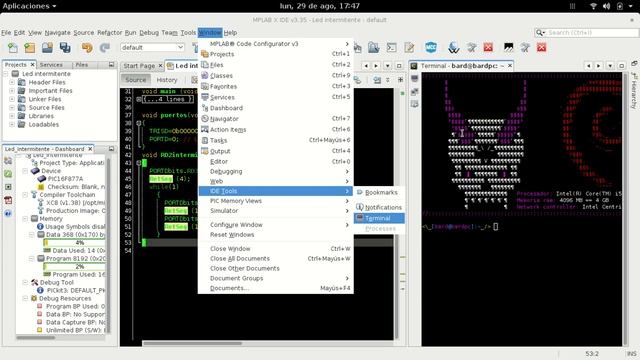
Task: Click the PDF icon in Dashboard sidebar
Action: [x=8, y=200]
